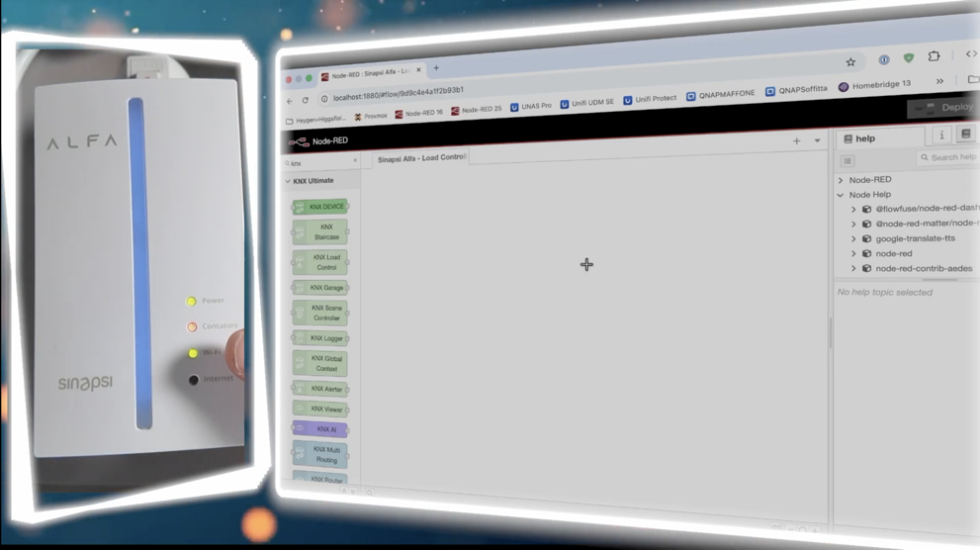Open a new browser tab
Screen dimensions: 980x550
436,68
